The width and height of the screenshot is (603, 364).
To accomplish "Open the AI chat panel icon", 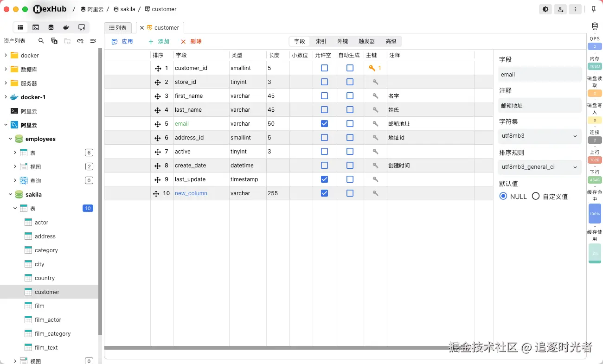I will 82,27.
